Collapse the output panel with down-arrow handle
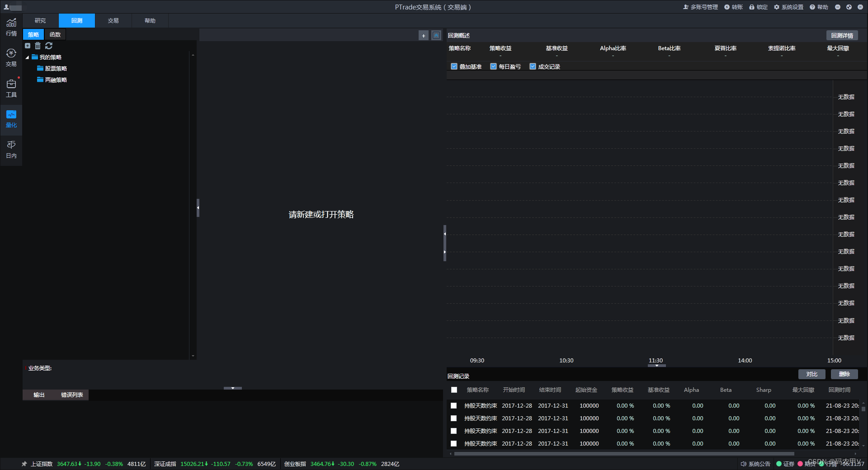868x470 pixels. point(233,388)
